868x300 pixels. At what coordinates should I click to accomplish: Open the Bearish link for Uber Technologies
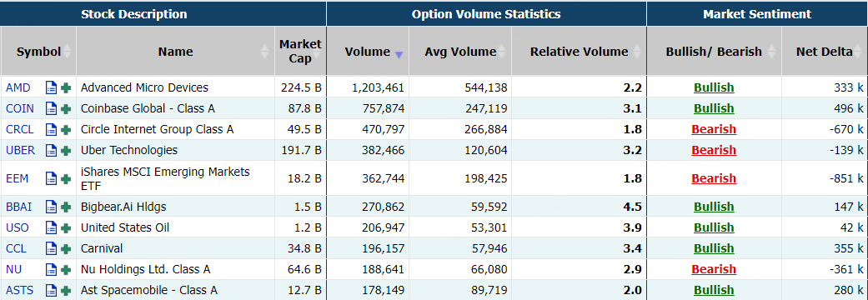click(714, 151)
